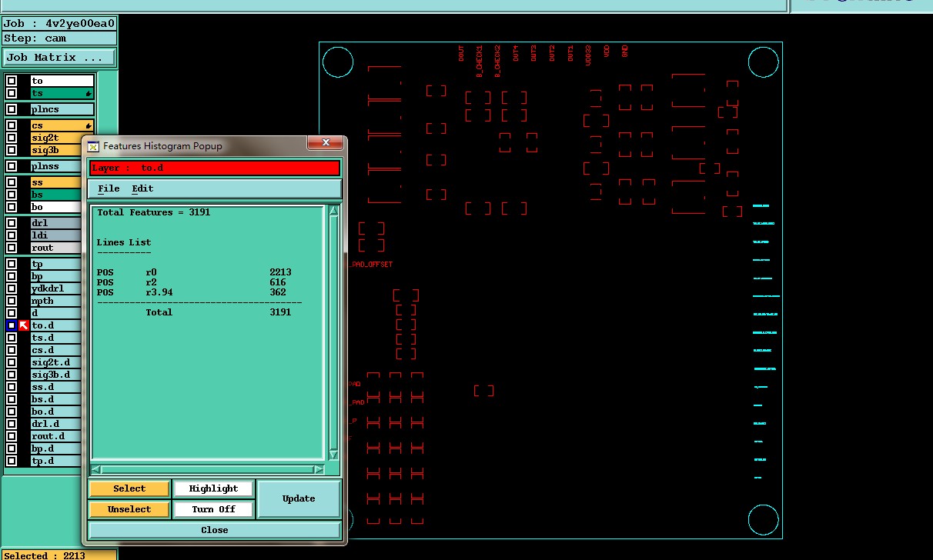Select layer name drl
Viewport: 933px width, 560px height.
click(x=56, y=223)
